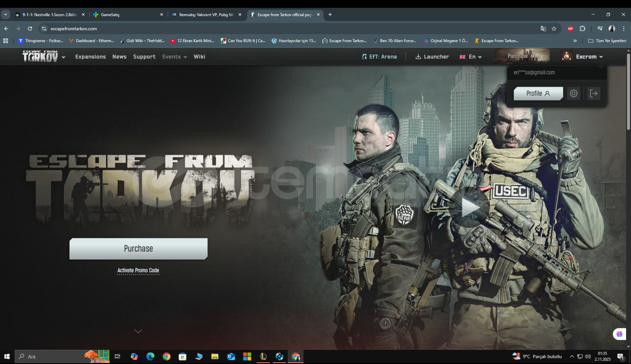Switch to the İtemsatış: Valorant VP tab
Image resolution: width=631 pixels, height=364 pixels.
click(207, 14)
